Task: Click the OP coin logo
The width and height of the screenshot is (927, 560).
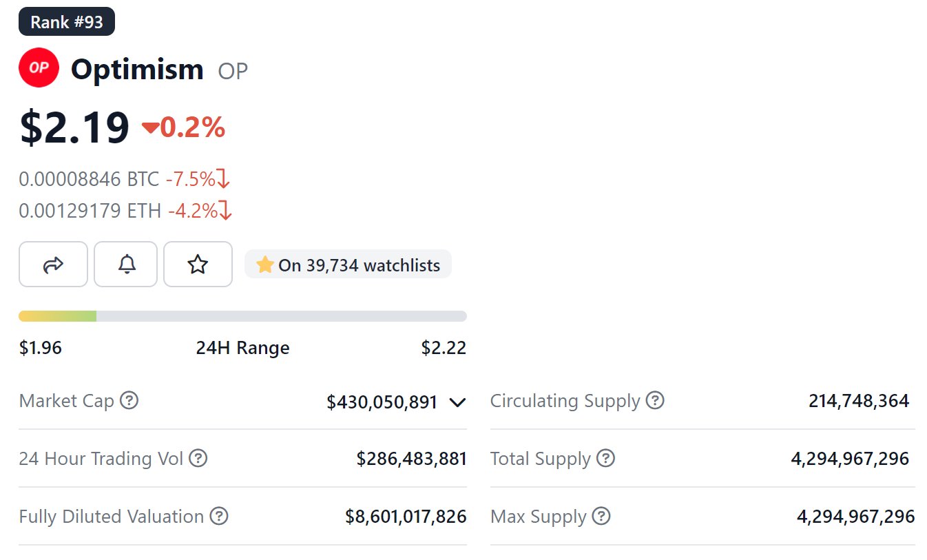Action: [39, 67]
